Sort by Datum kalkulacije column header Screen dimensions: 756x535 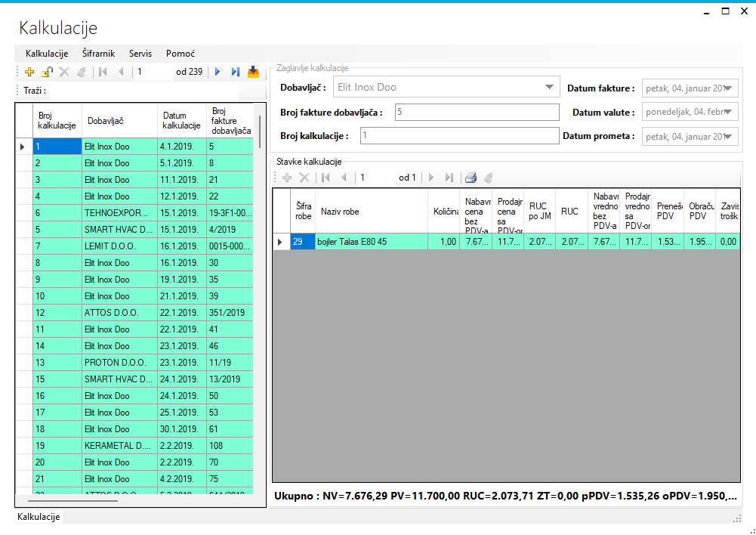181,120
